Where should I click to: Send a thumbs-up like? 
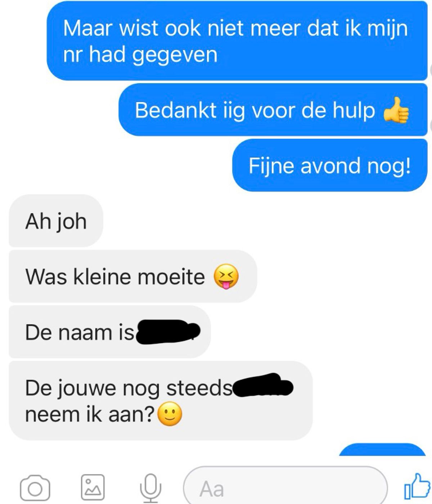417,487
